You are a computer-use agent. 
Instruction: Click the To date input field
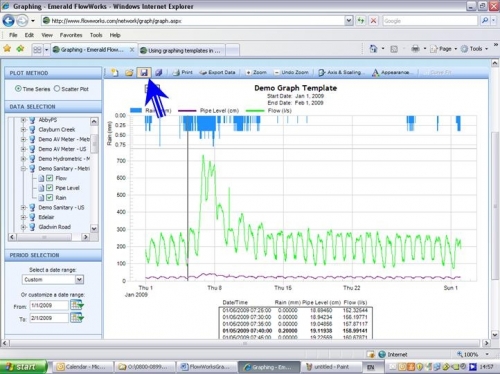click(49, 318)
